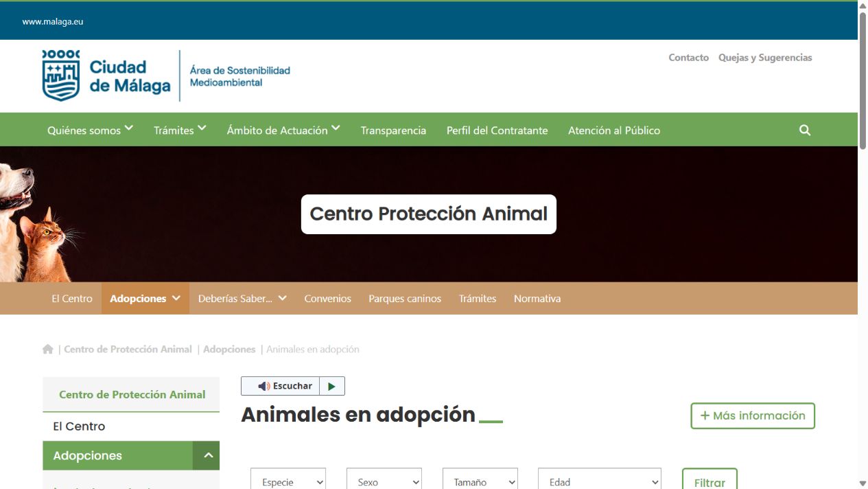Click the www.malaga.eu link
868x489 pixels.
coord(53,21)
